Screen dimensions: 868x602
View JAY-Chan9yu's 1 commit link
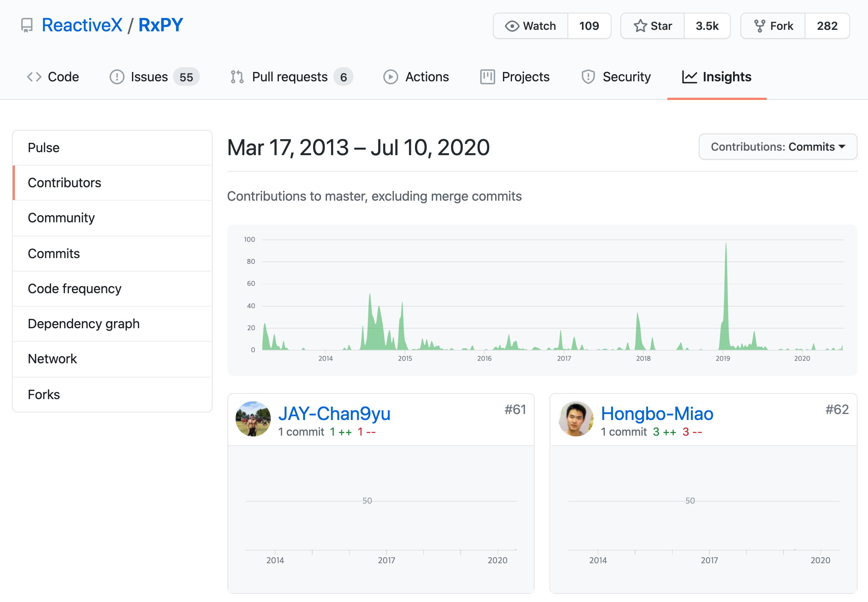[x=301, y=432]
